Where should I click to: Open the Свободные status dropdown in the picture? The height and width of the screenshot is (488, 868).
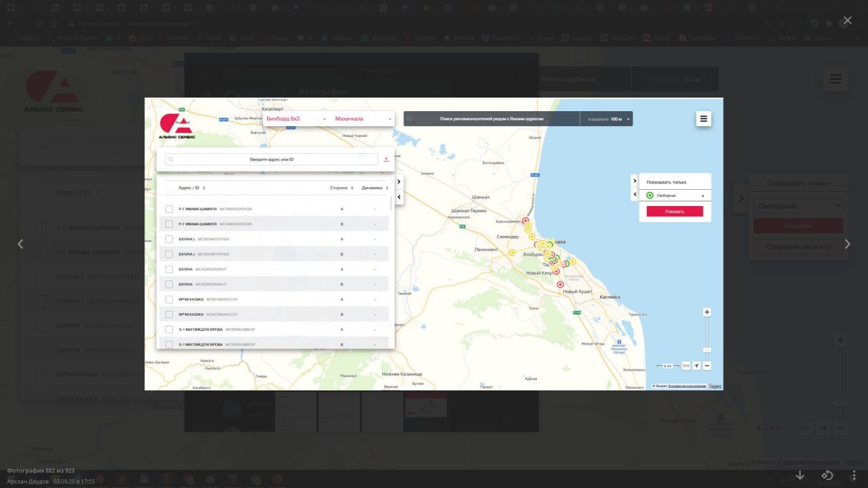(x=675, y=195)
